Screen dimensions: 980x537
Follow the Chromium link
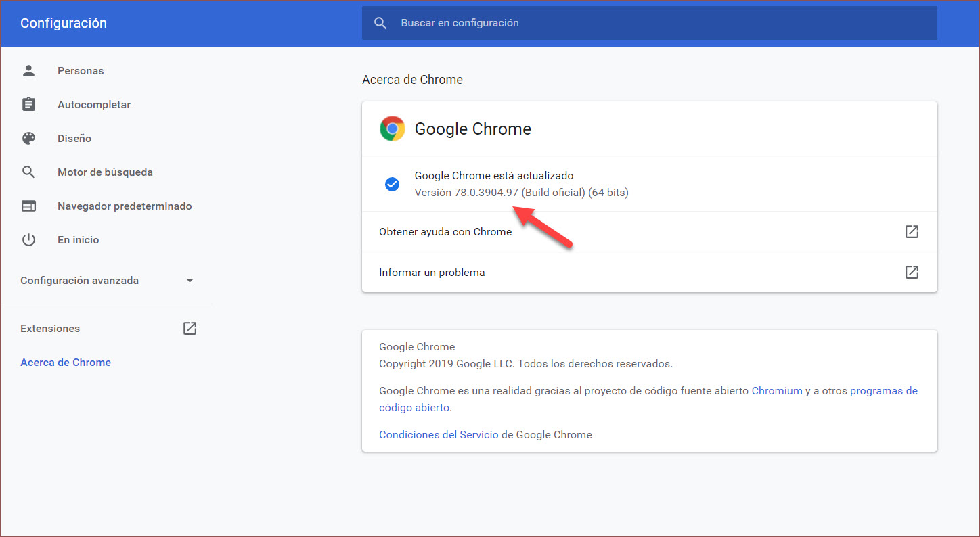[776, 390]
